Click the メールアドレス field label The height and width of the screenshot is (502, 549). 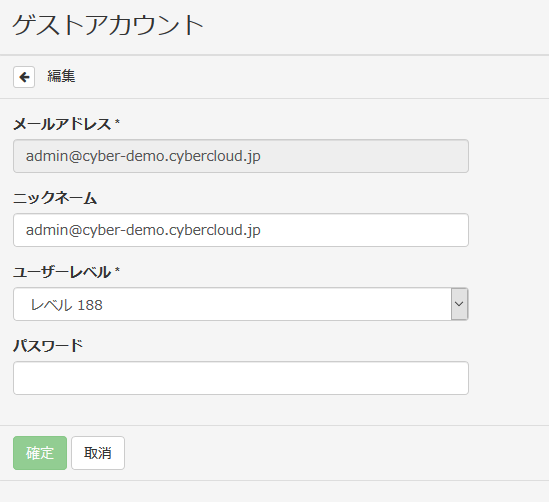(x=62, y=124)
